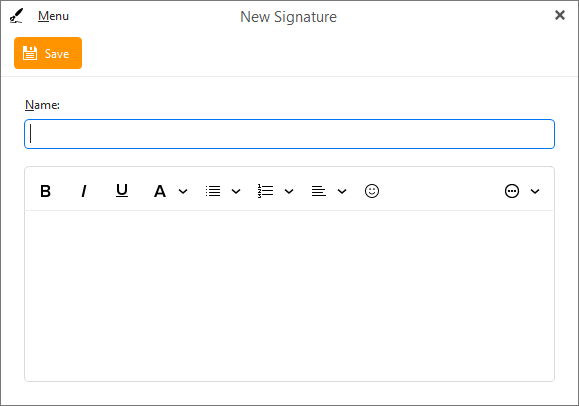The height and width of the screenshot is (406, 579).
Task: Open the numbered list style dropdown
Action: 289,191
